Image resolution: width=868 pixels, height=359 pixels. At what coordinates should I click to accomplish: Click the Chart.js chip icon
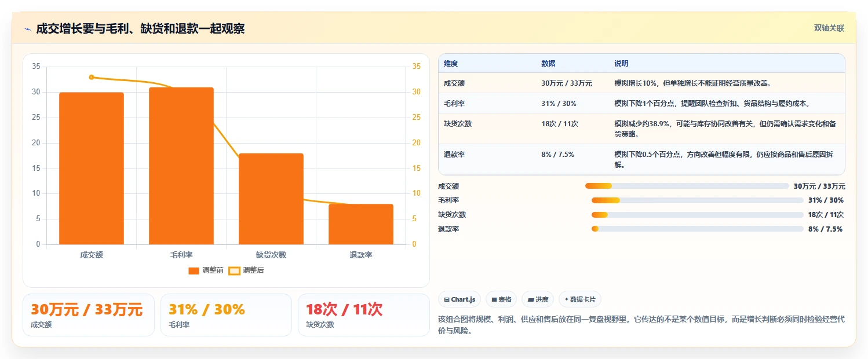(446, 300)
